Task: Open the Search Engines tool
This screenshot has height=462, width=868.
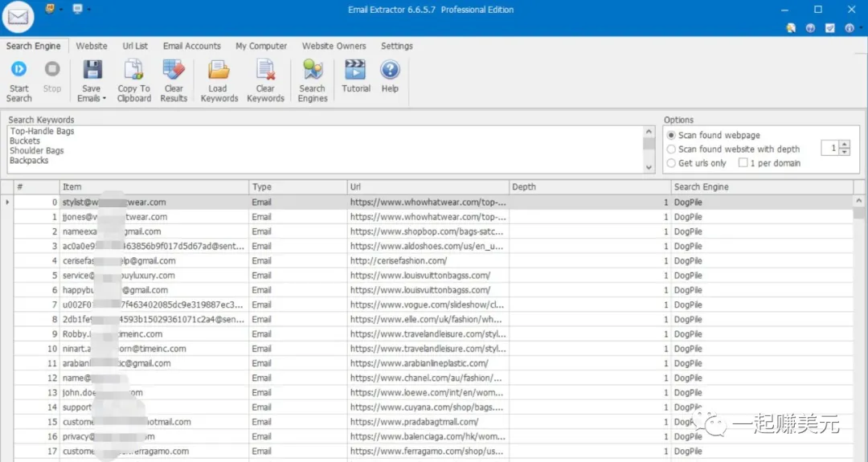Action: click(312, 71)
